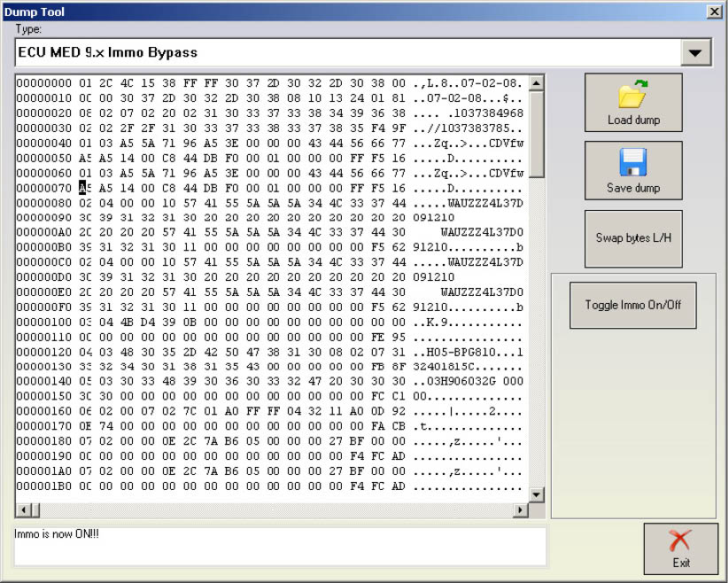
Task: Click the hex view scroll up arrow
Action: pos(536,83)
